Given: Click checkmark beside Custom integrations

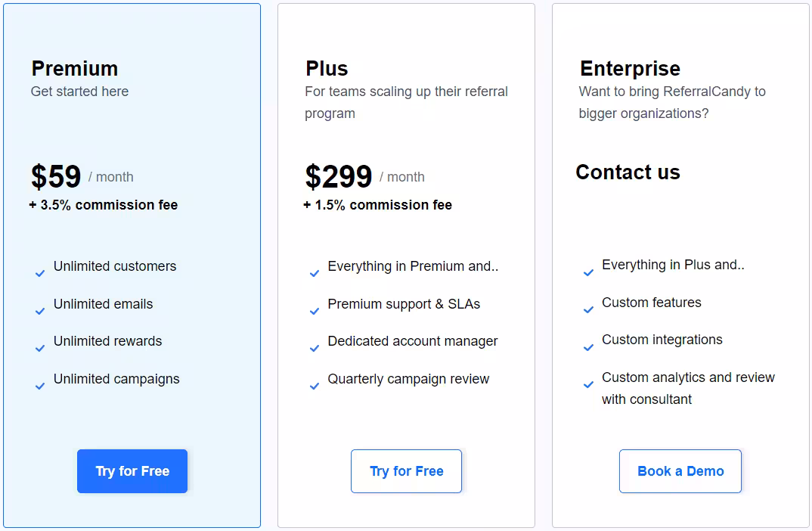Looking at the screenshot, I should tap(588, 347).
